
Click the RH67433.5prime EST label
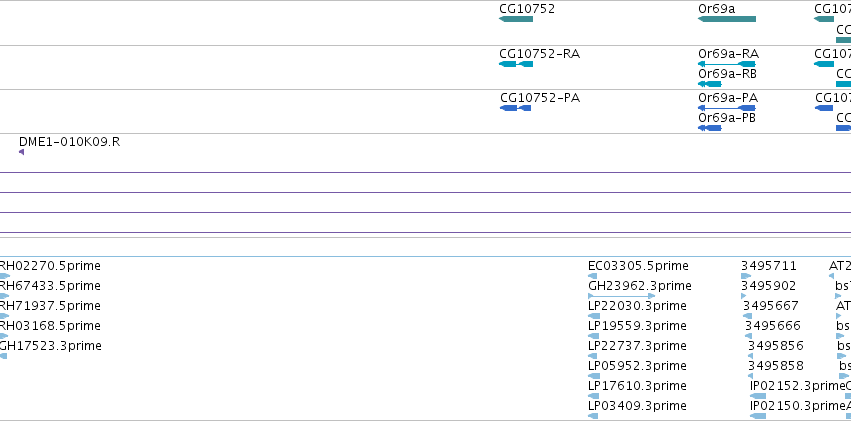tap(49, 286)
